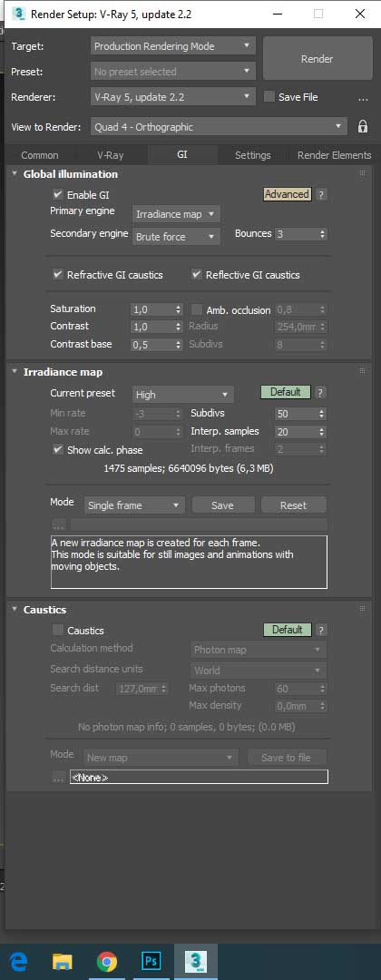Click the Bounces value field

(x=298, y=234)
